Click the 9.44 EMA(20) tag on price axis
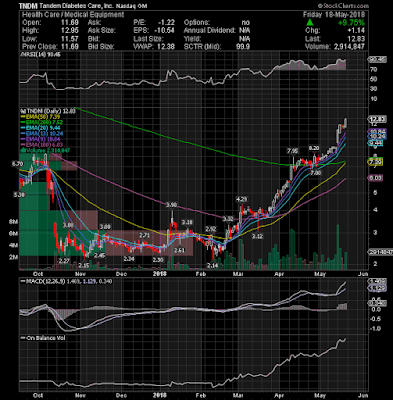Viewport: 393px width, 400px height. [375, 143]
